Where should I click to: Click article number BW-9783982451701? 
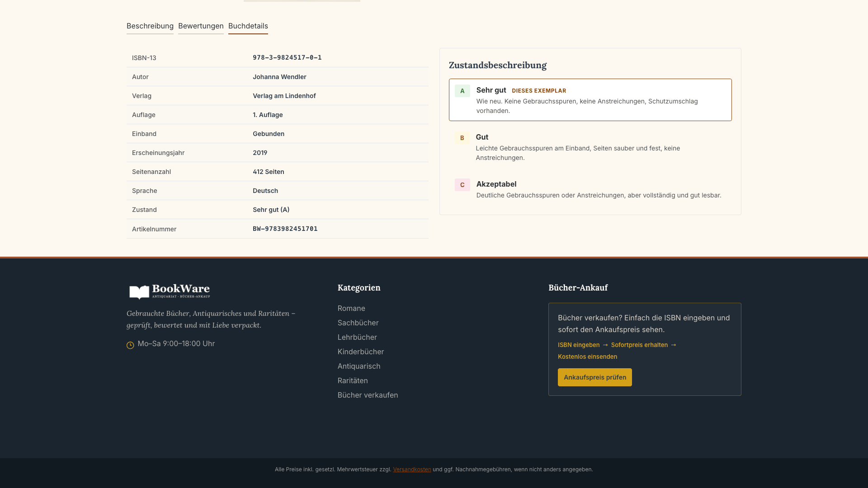click(x=285, y=229)
